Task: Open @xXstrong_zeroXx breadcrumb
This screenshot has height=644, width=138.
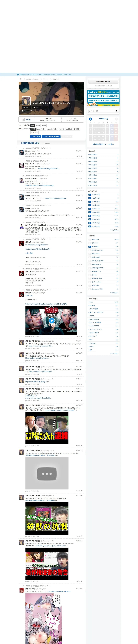Action: (x=32, y=79)
